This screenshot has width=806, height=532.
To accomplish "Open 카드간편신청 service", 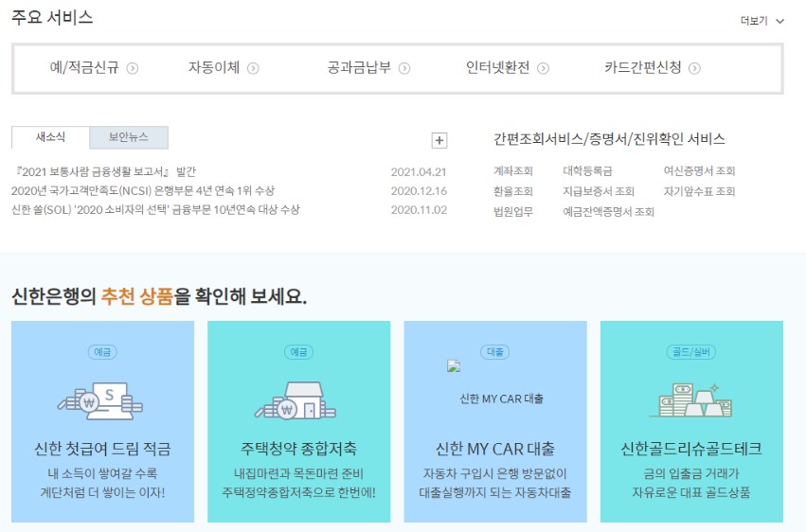I will (x=642, y=67).
